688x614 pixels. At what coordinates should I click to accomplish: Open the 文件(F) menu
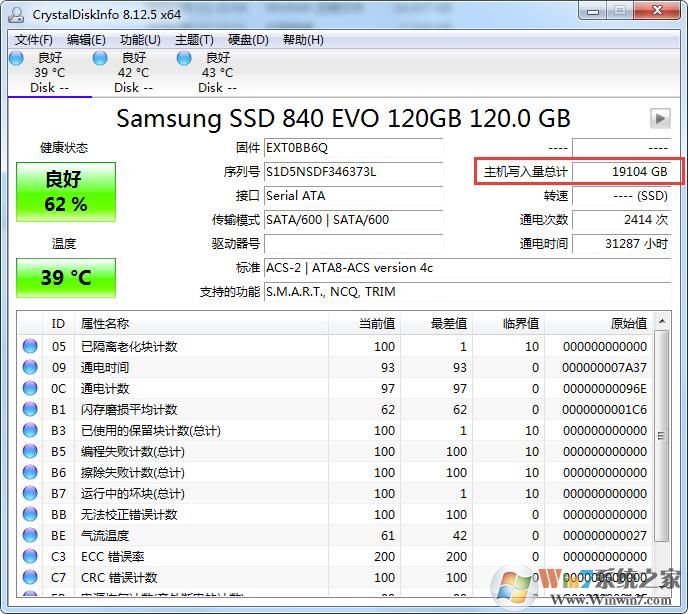[x=34, y=40]
